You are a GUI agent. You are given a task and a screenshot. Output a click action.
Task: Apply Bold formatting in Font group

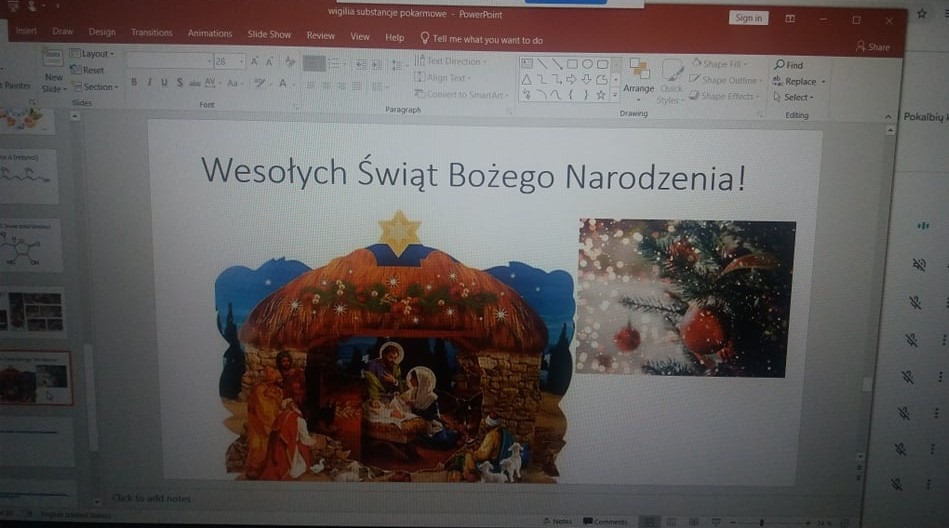133,83
